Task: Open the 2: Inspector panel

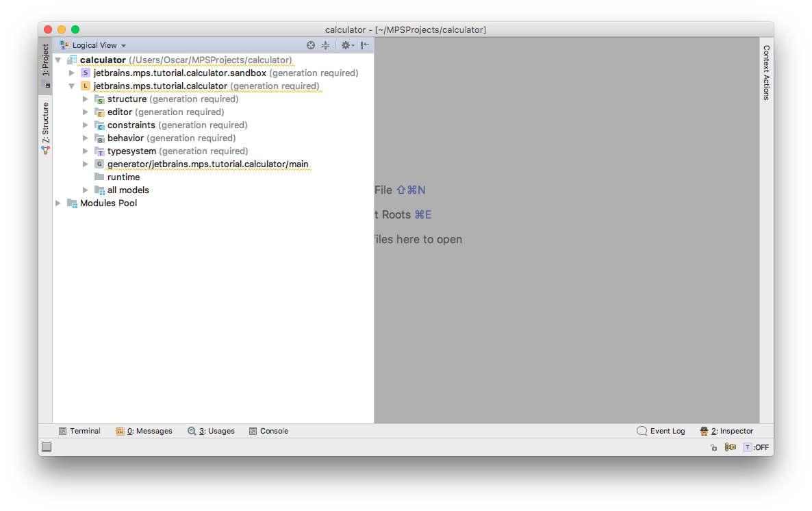Action: 727,431
